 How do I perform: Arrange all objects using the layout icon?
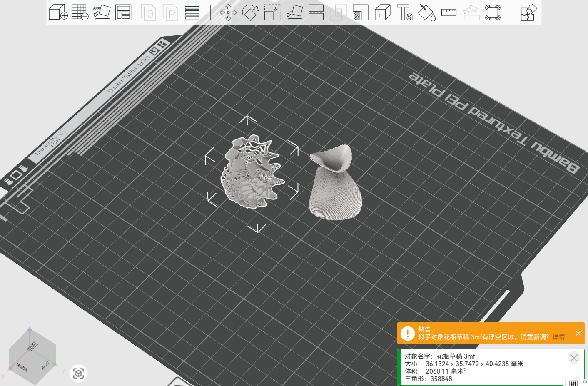pos(123,12)
